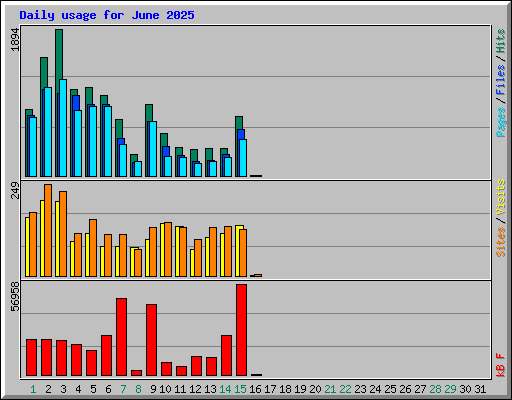
Task: Click the 'Pages / Files / Hits' legend
Action: click(x=501, y=83)
